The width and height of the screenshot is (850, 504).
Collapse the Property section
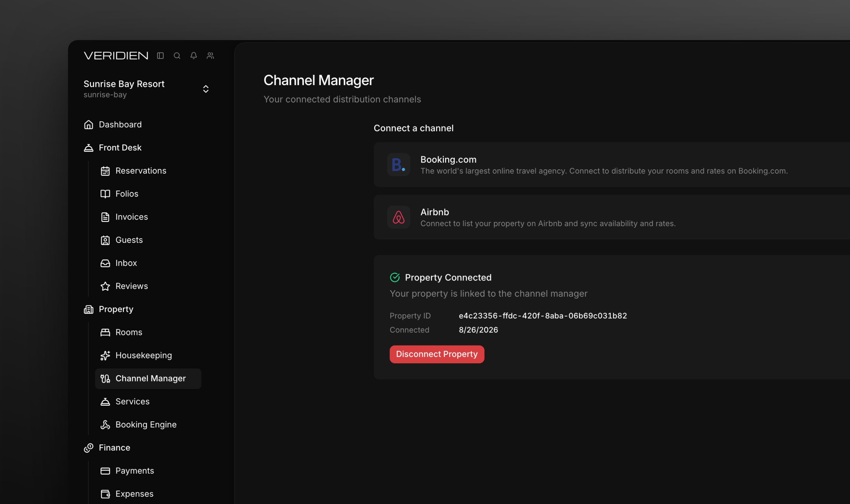point(116,309)
